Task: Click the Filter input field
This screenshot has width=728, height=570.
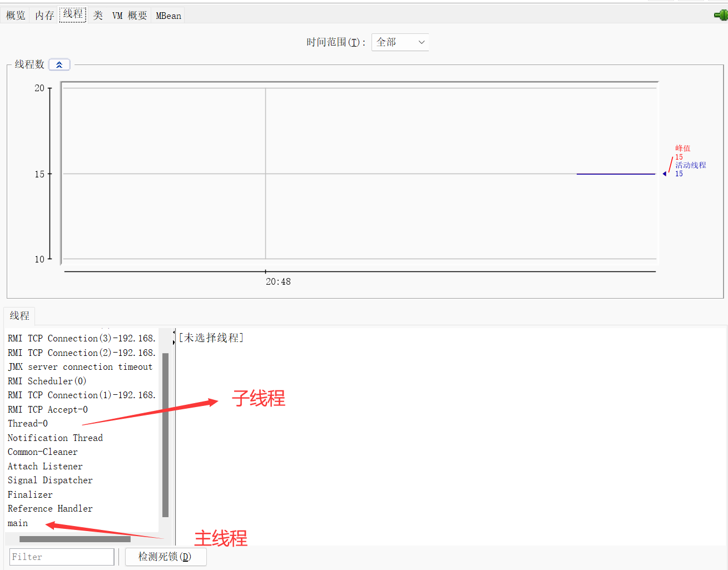Action: click(x=62, y=557)
